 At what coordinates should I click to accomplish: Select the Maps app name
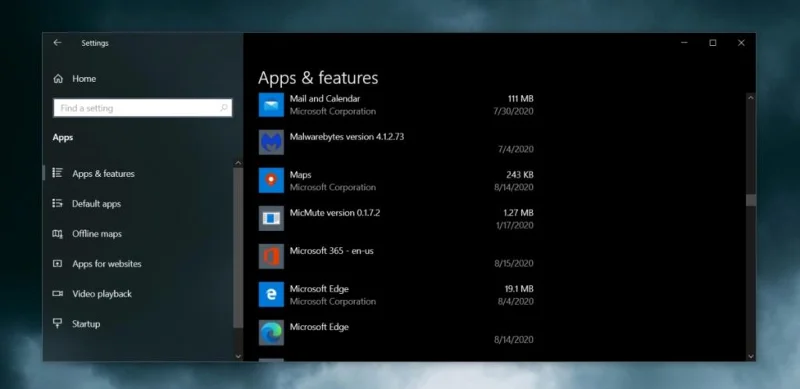click(x=301, y=175)
